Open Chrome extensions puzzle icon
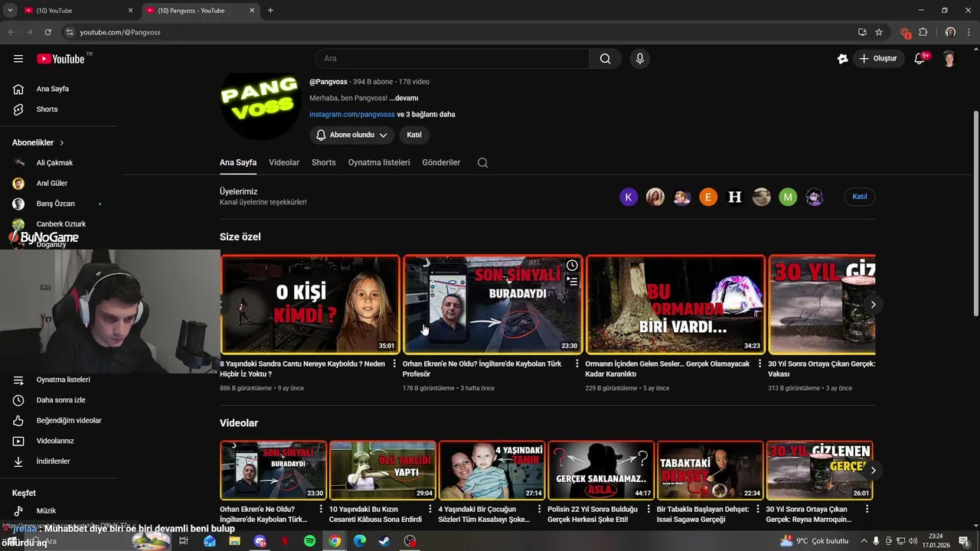Viewport: 980px width, 551px height. point(923,32)
